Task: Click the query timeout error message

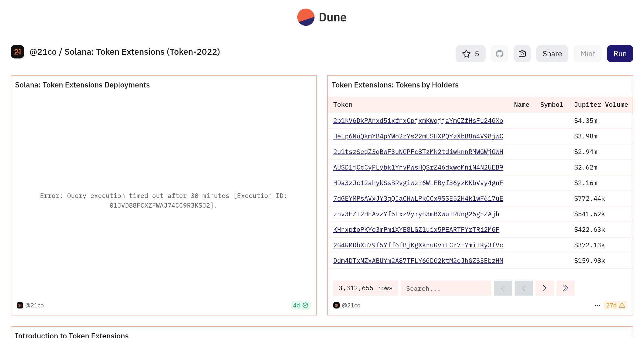Action: click(163, 201)
